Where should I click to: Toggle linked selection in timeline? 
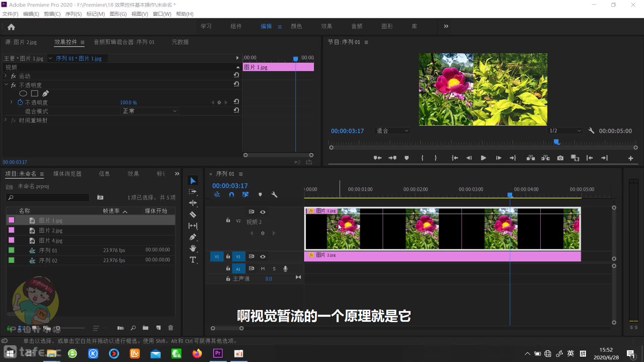(246, 195)
